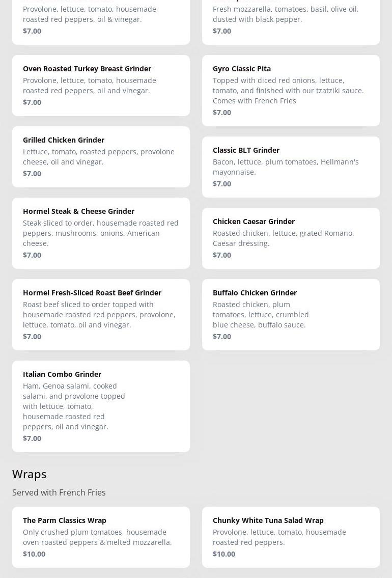This screenshot has height=578, width=392.
Task: Click the Wraps section heading
Action: [30, 474]
